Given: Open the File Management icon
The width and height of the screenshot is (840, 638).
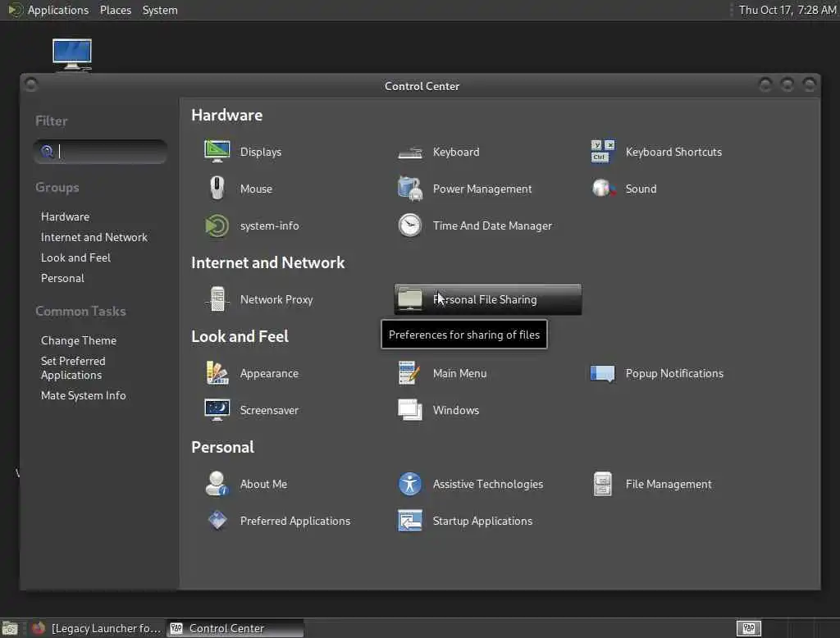Looking at the screenshot, I should (x=603, y=484).
